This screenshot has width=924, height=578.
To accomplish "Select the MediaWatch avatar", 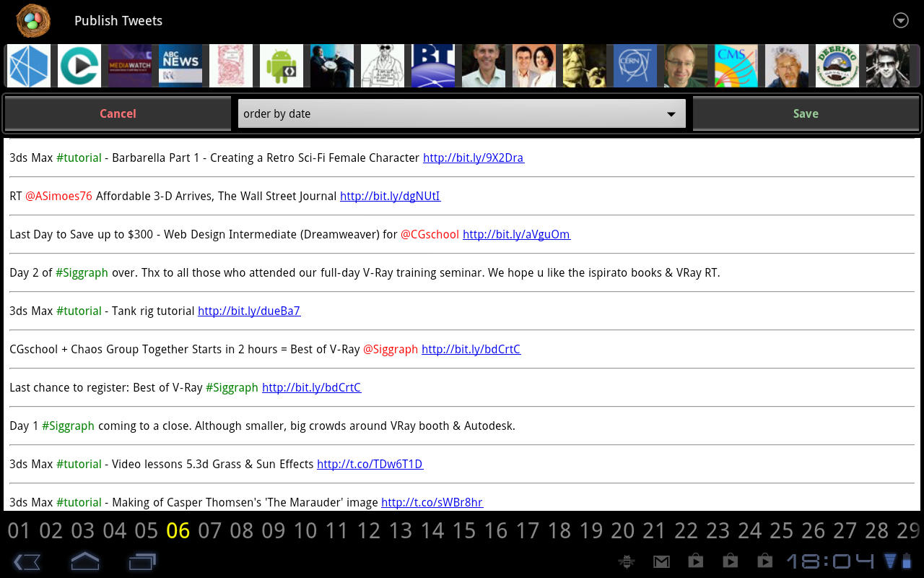I will coord(130,66).
